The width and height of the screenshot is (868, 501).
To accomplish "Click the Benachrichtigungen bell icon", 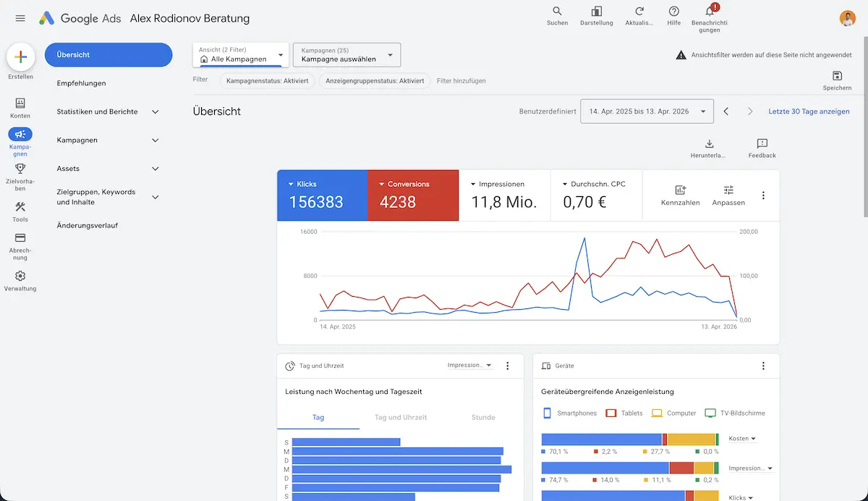I will (710, 12).
